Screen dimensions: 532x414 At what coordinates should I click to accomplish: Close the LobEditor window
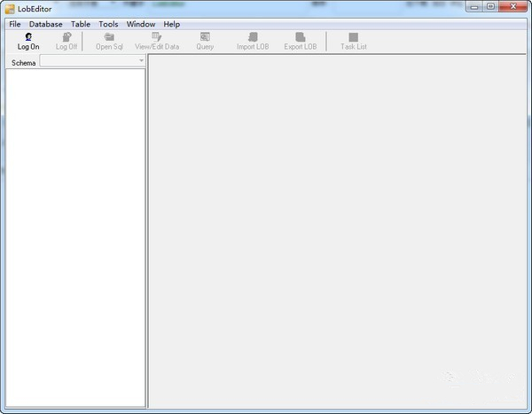pyautogui.click(x=513, y=6)
